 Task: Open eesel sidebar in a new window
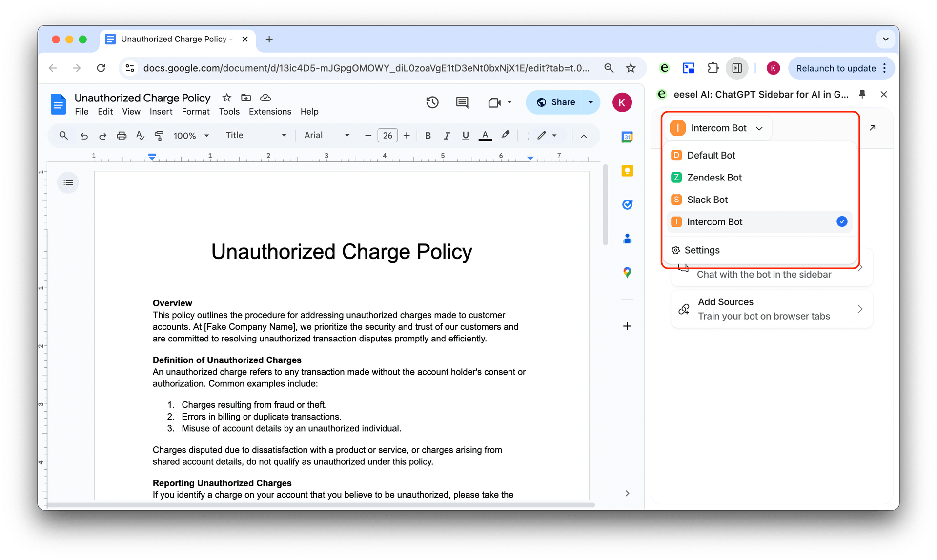[872, 128]
